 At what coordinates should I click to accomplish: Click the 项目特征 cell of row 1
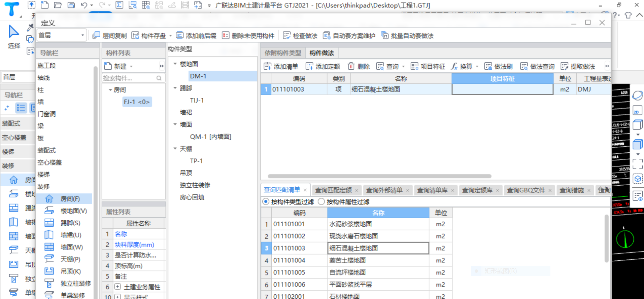[x=503, y=89]
